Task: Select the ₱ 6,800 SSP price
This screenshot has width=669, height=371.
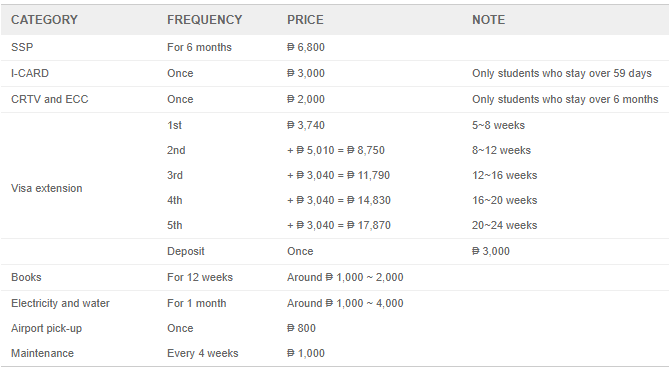Action: click(306, 47)
